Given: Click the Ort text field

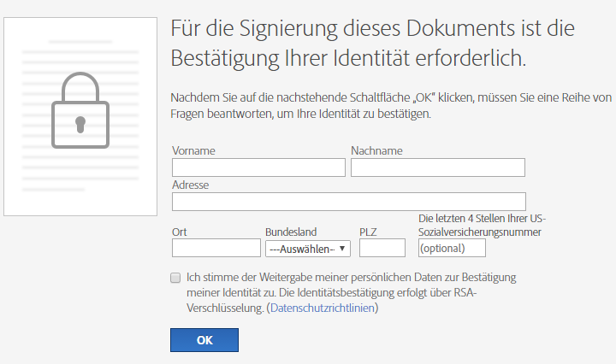Looking at the screenshot, I should coord(216,248).
